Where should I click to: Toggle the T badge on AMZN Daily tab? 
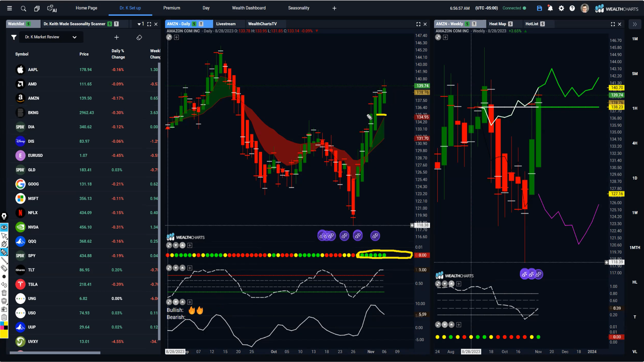coord(201,24)
